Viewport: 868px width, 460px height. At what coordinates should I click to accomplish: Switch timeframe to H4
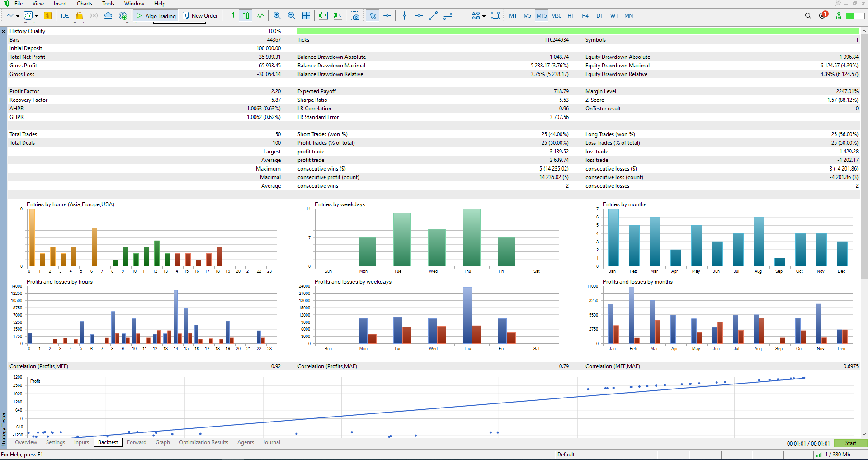(x=585, y=16)
